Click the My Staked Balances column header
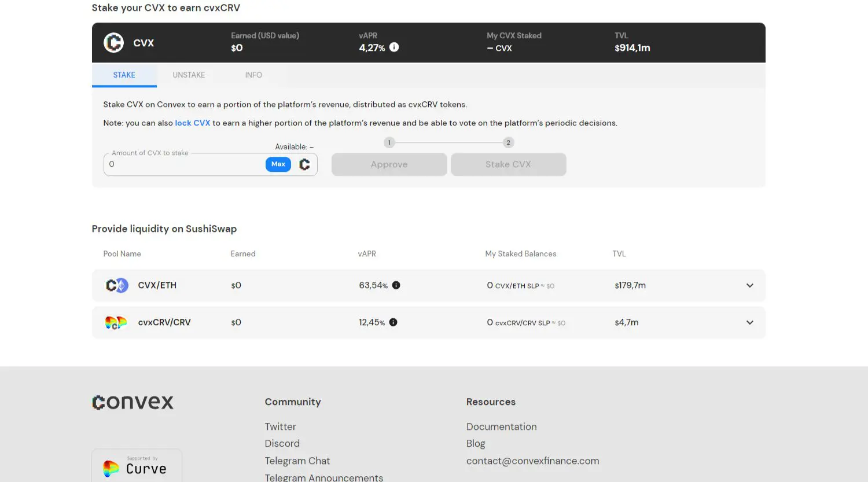 pyautogui.click(x=521, y=254)
